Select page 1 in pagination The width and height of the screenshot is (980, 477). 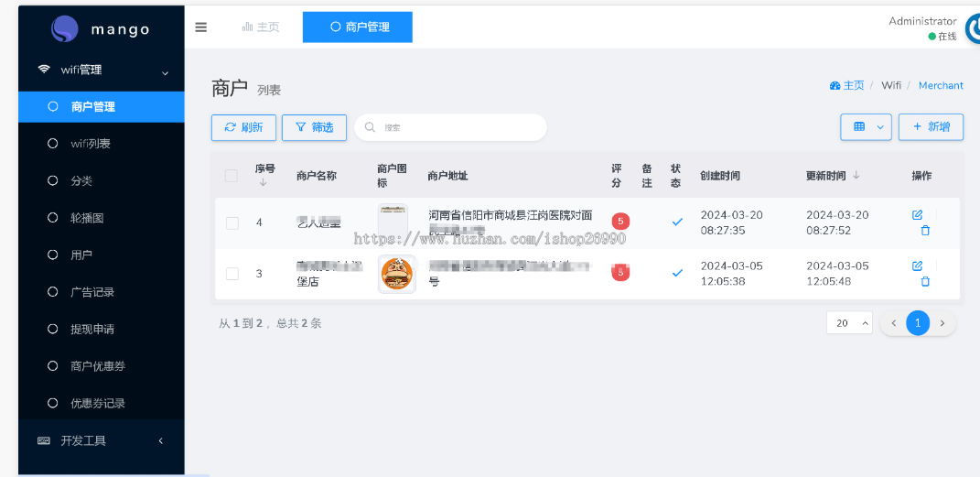click(918, 323)
